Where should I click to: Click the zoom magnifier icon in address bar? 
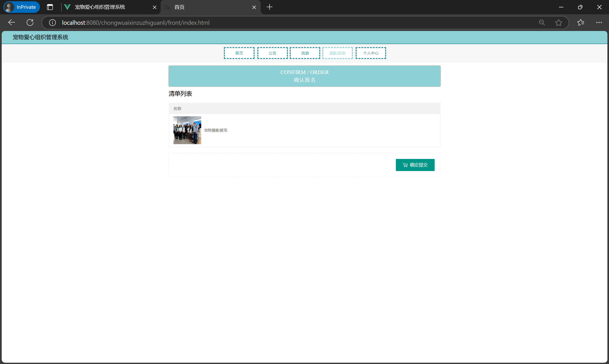click(542, 23)
